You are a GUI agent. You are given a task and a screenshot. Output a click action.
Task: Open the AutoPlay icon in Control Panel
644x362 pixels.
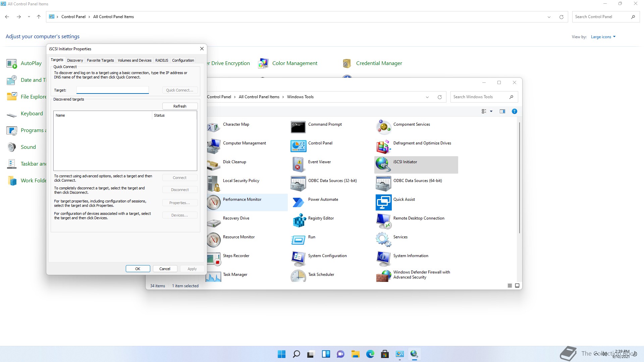[12, 63]
